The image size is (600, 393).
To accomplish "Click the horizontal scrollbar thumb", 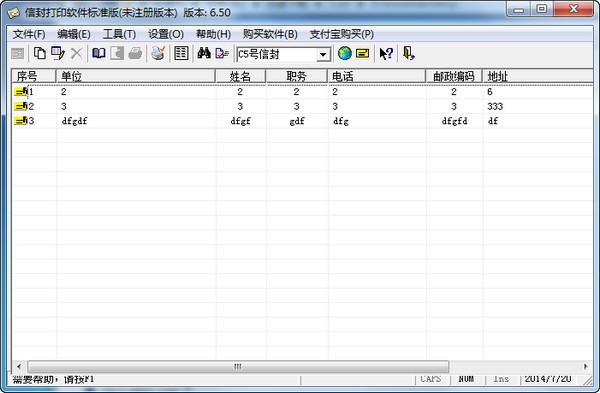I will [238, 367].
